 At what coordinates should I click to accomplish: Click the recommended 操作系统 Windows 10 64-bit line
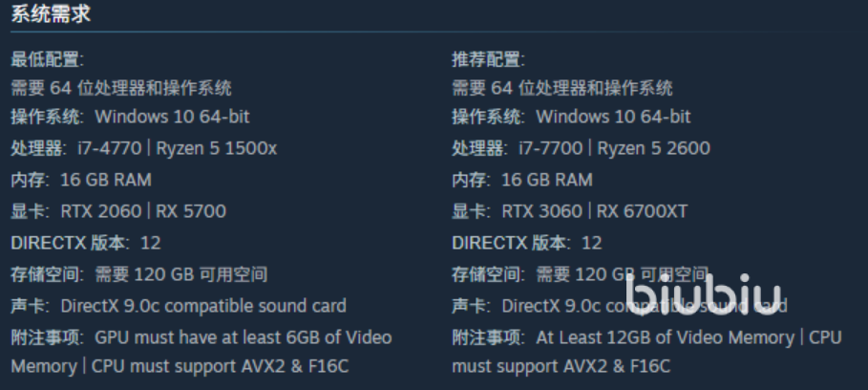pos(571,117)
